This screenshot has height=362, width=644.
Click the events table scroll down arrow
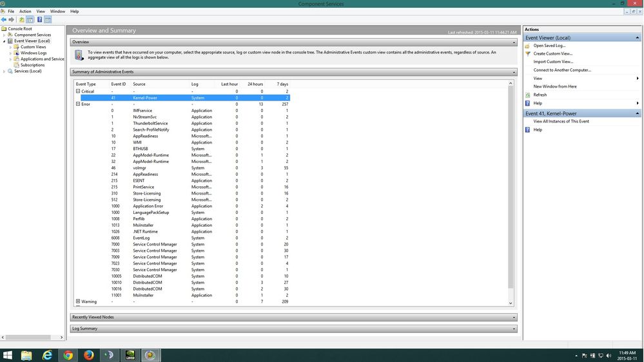tap(511, 303)
